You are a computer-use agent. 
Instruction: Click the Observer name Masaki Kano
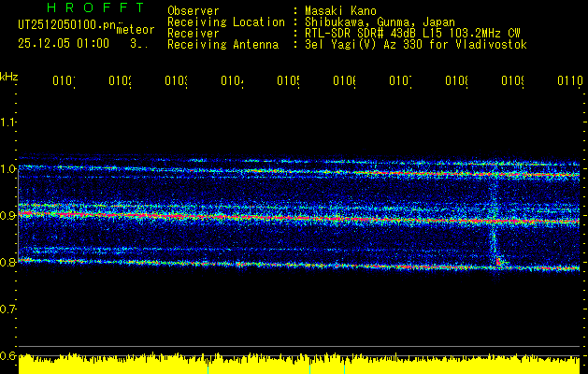click(x=337, y=11)
